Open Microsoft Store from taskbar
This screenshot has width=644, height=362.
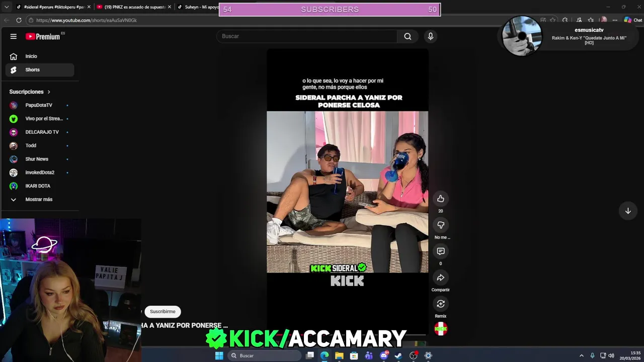click(354, 355)
